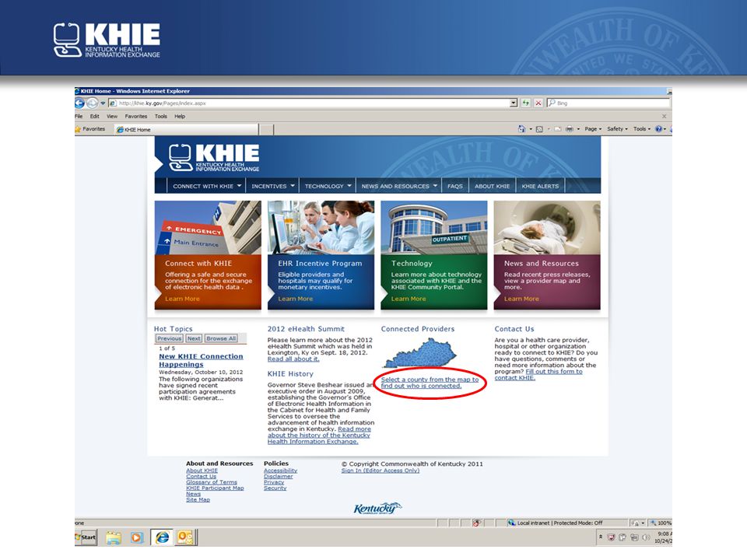Open the Edit menu
The image size is (747, 560).
click(x=95, y=116)
